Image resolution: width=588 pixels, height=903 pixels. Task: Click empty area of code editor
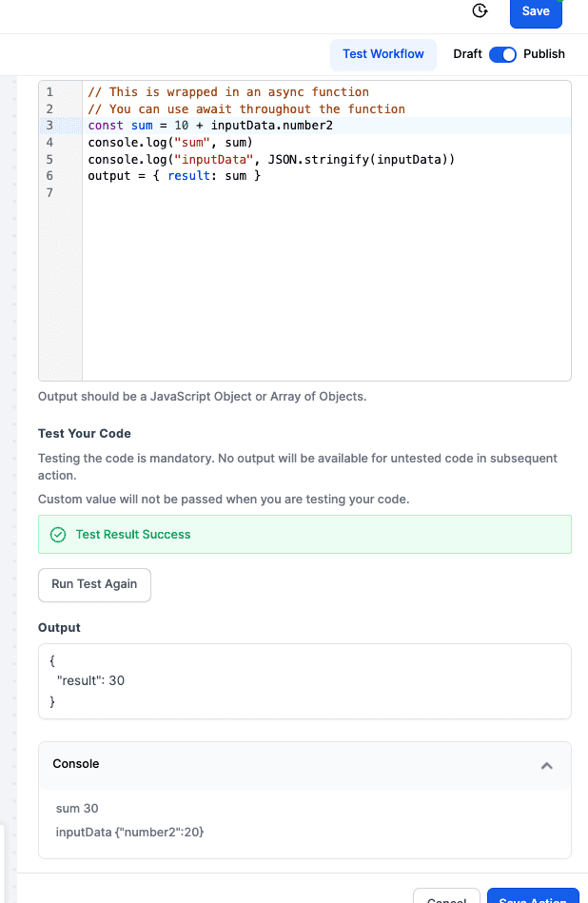[326, 288]
